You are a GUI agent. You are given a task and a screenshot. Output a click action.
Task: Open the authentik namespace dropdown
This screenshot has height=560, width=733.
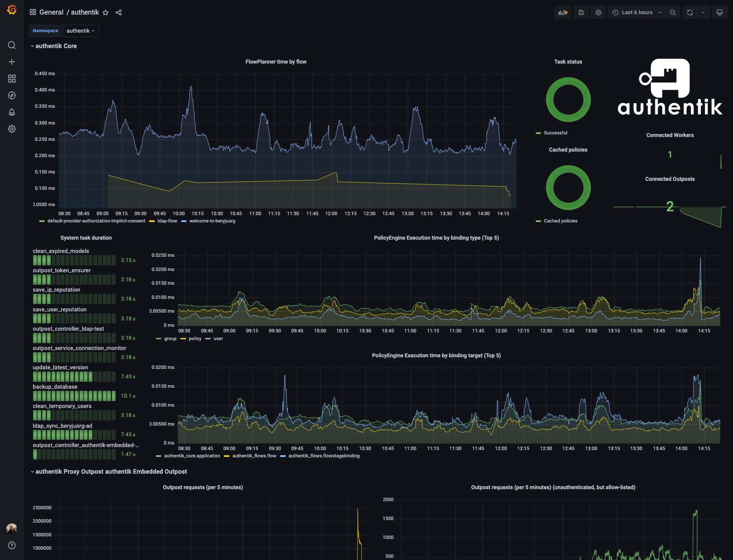pyautogui.click(x=81, y=30)
